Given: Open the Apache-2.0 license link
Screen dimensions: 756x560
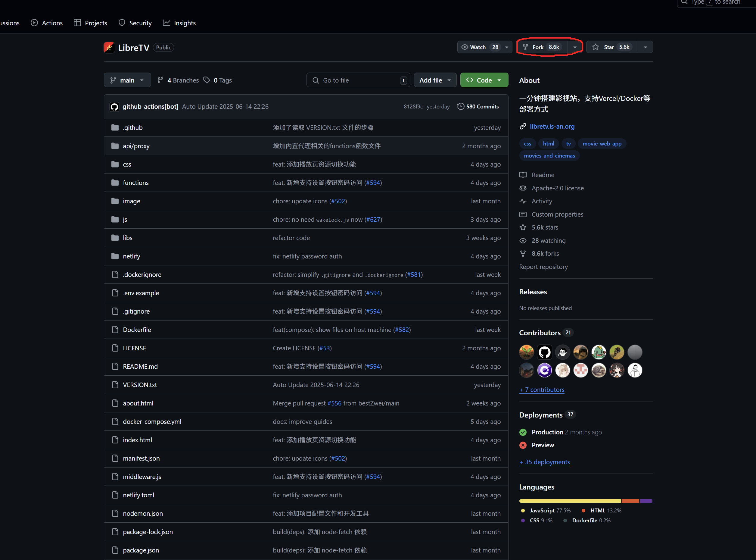Looking at the screenshot, I should [558, 188].
